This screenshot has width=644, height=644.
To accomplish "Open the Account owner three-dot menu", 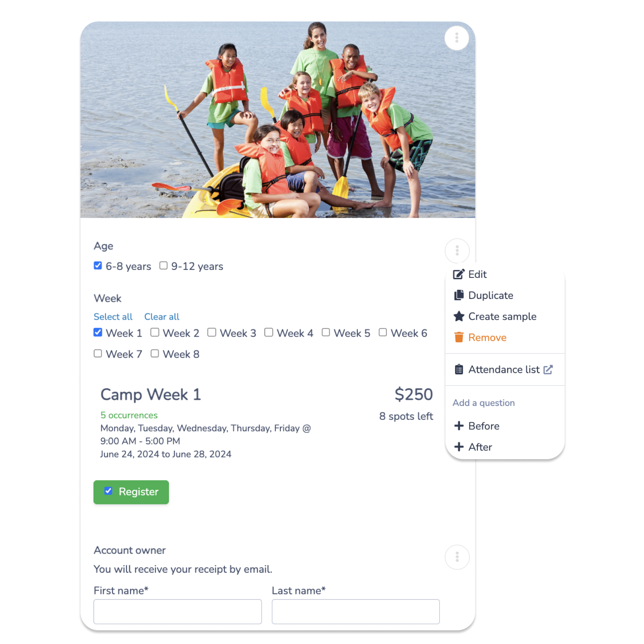I will [x=457, y=557].
